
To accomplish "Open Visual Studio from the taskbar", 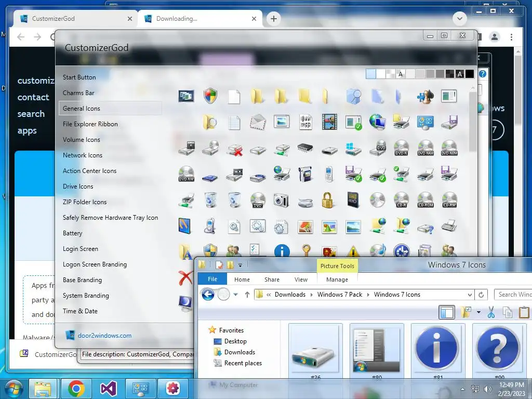I will [108, 389].
